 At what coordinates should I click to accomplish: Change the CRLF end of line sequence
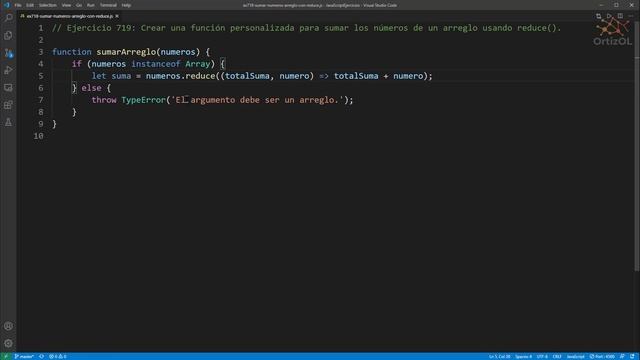(557, 356)
